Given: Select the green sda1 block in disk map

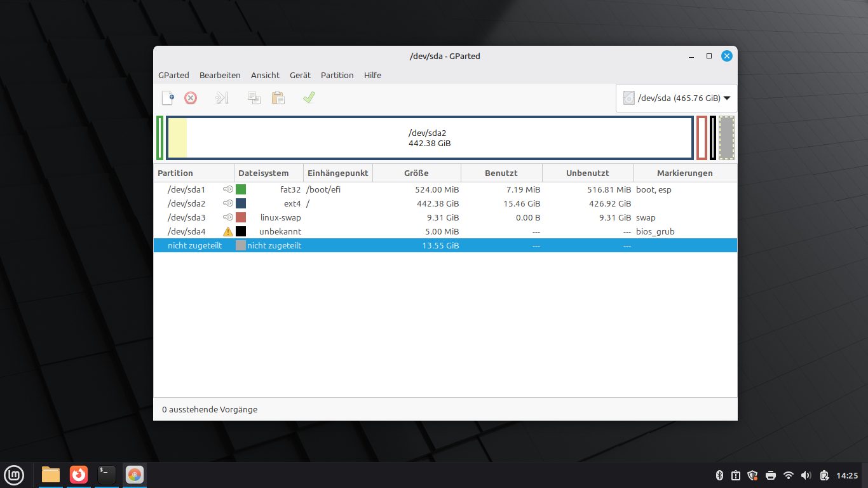Looking at the screenshot, I should coord(160,138).
